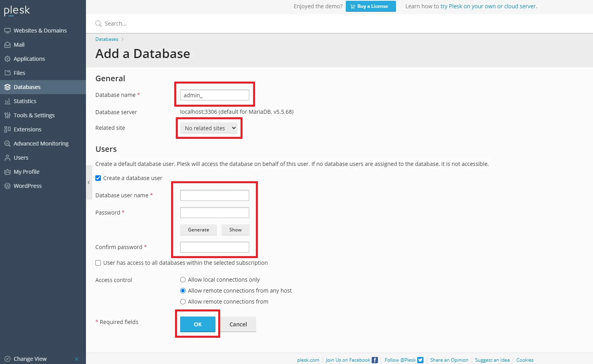Open Tools & Settings menu
This screenshot has height=364, width=593.
(x=34, y=115)
